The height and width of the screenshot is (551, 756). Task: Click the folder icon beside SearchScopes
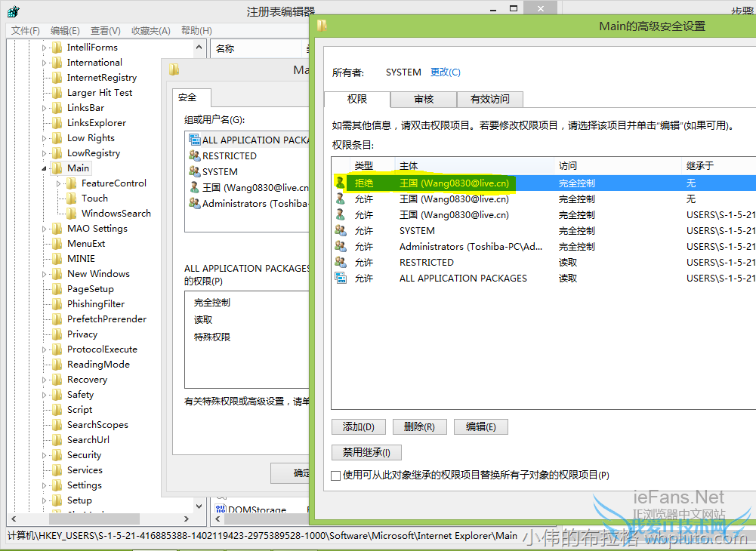coord(57,425)
